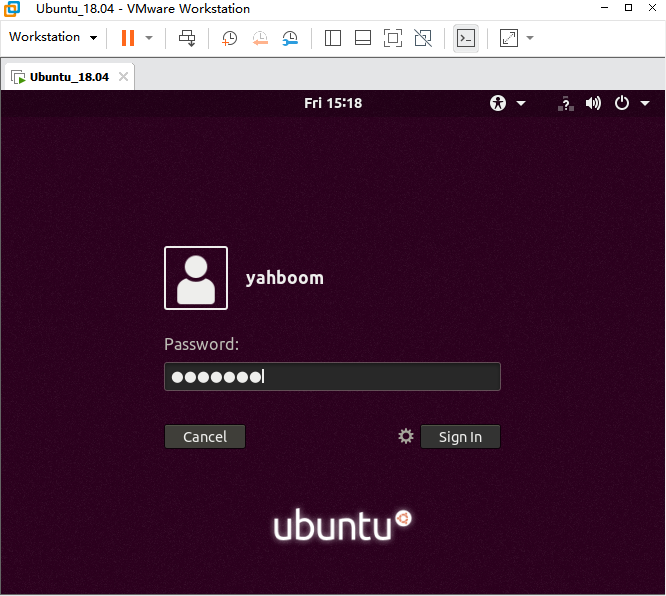The image size is (666, 596).
Task: Focus the Password input field
Action: coord(332,376)
